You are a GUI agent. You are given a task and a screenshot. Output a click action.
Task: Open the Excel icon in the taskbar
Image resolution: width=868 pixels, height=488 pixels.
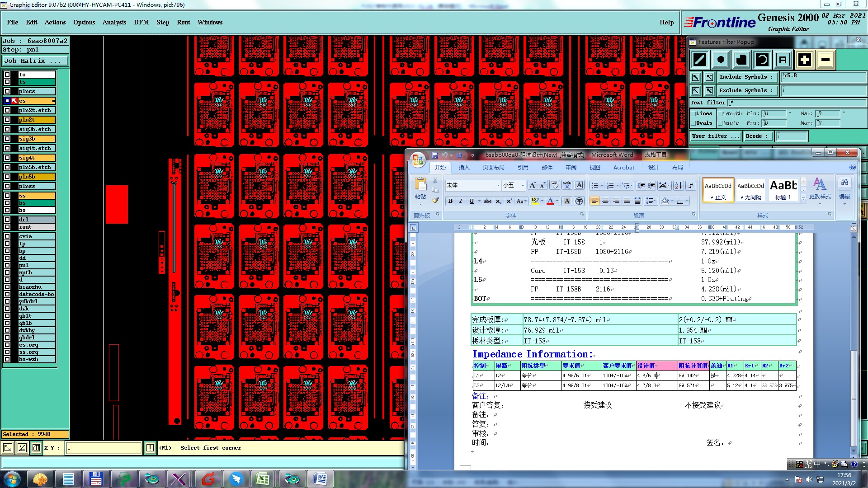263,479
